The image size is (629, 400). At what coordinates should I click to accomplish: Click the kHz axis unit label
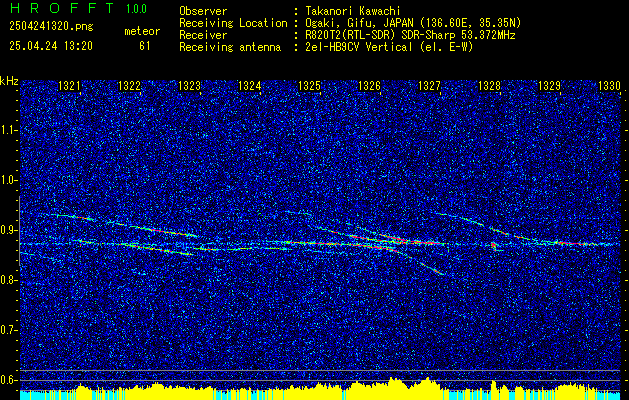[x=9, y=81]
